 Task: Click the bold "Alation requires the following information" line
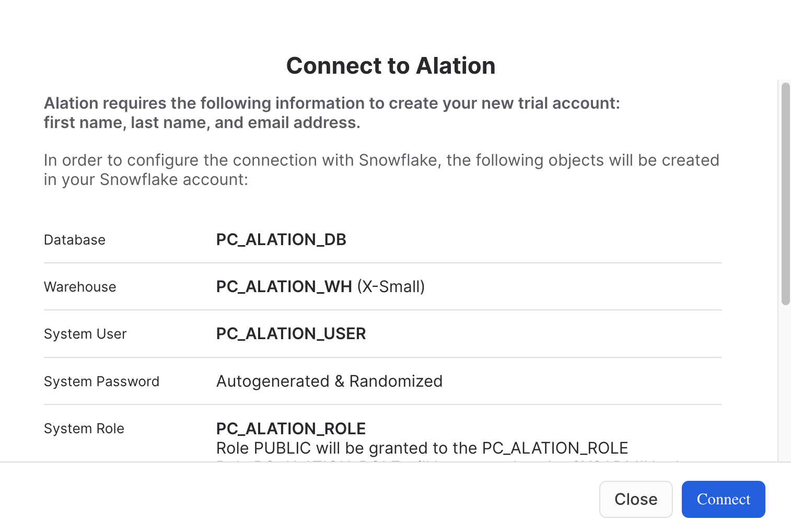point(332,103)
